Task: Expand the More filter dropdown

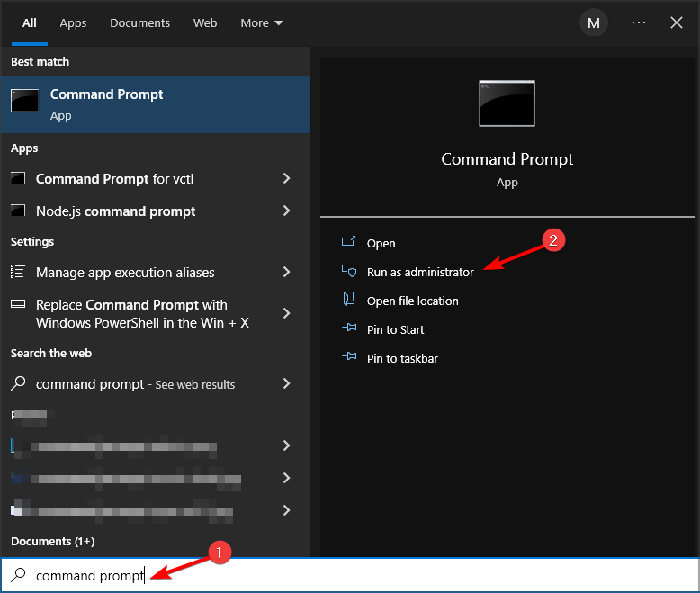Action: 262,23
